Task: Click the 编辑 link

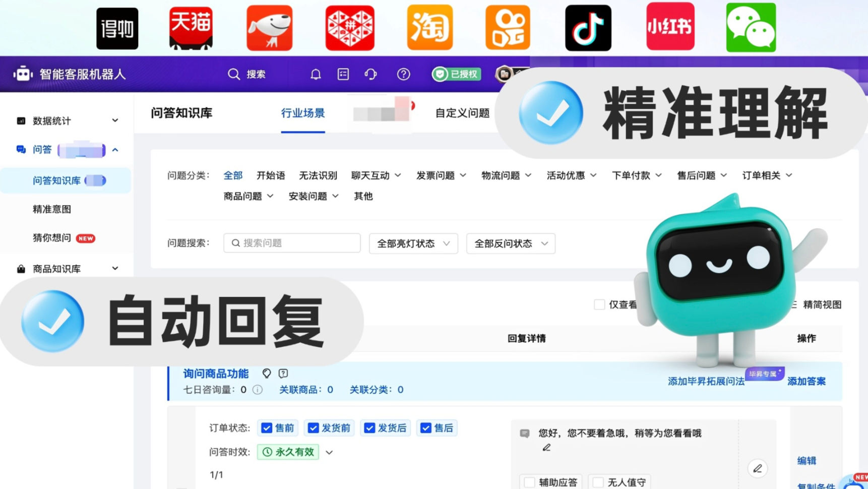Action: (807, 460)
